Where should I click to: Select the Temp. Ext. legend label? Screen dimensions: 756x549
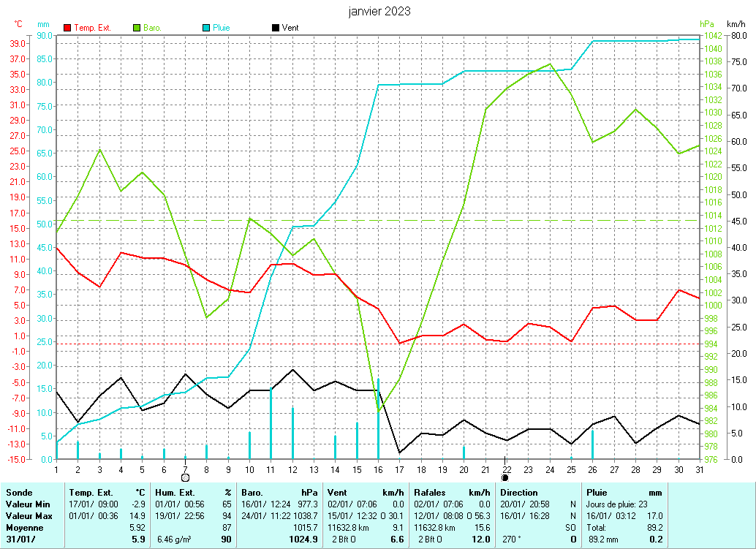pyautogui.click(x=92, y=28)
